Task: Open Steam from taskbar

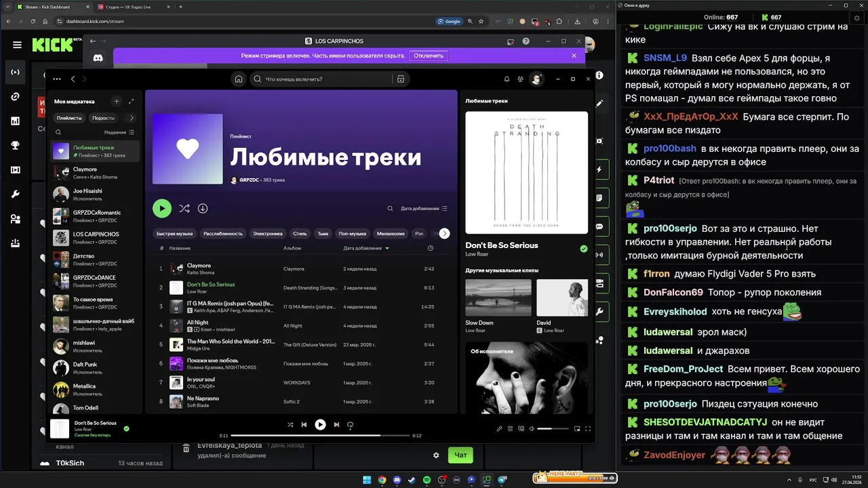Action: point(412,480)
